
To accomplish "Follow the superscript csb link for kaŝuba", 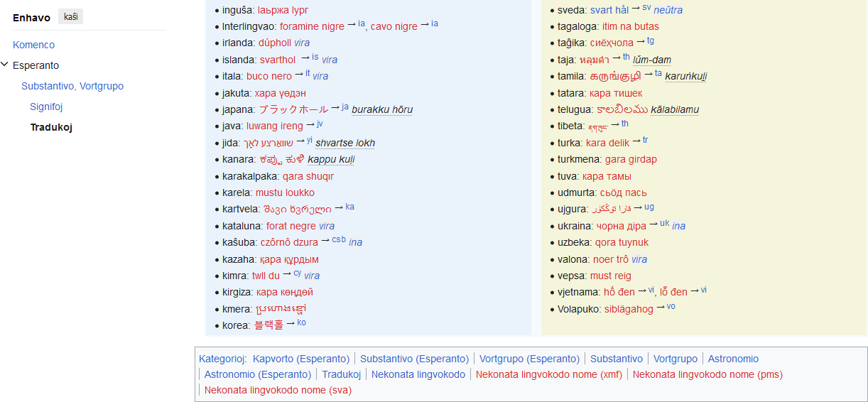I will (x=339, y=239).
